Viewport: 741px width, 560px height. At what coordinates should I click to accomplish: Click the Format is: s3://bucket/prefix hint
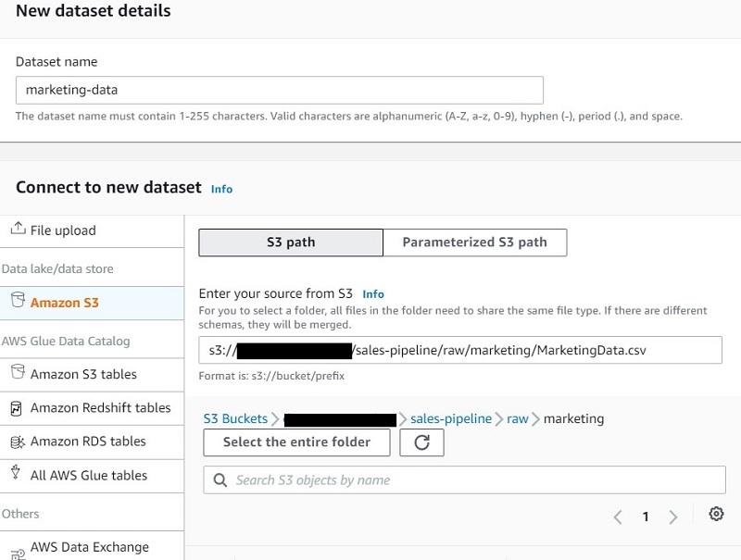(x=271, y=377)
